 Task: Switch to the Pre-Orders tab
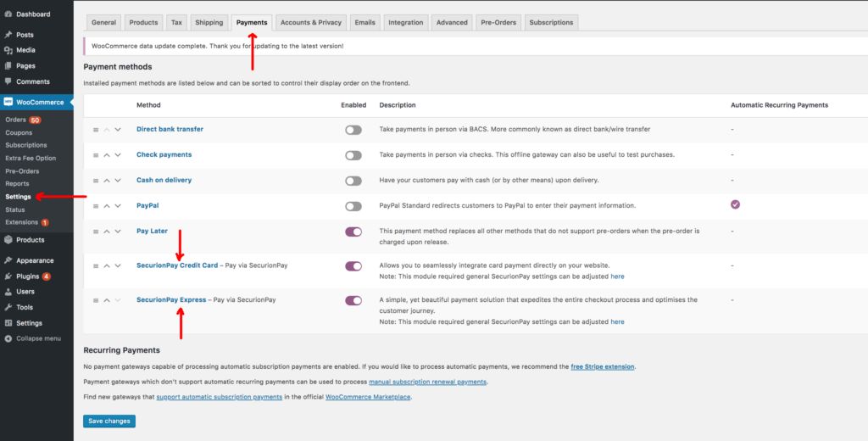point(498,23)
